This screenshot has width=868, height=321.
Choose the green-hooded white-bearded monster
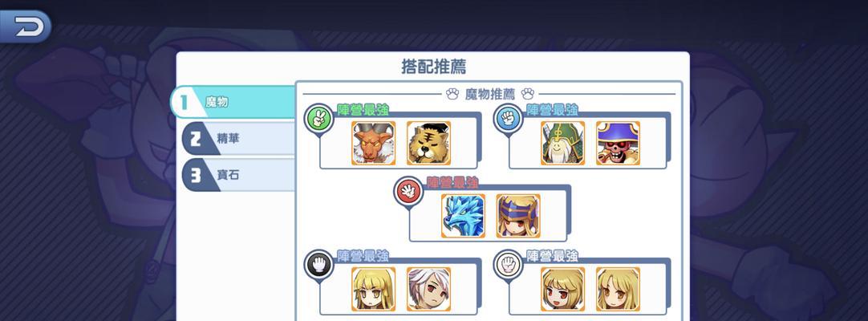[x=563, y=144]
